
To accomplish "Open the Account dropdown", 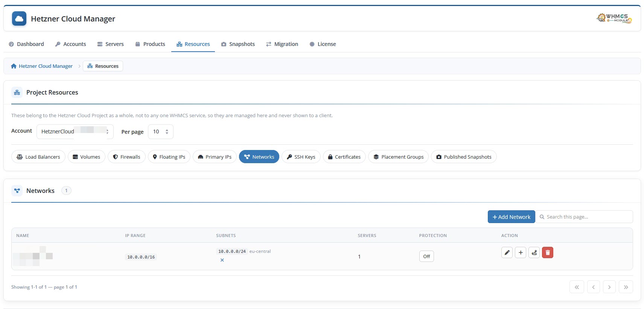I will tap(75, 132).
